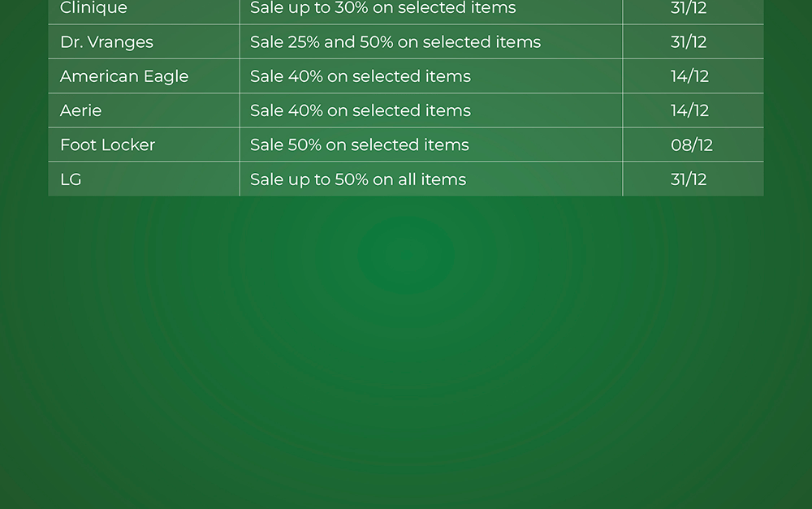Select the Aerie brand cell
The image size is (812, 509).
(x=81, y=110)
